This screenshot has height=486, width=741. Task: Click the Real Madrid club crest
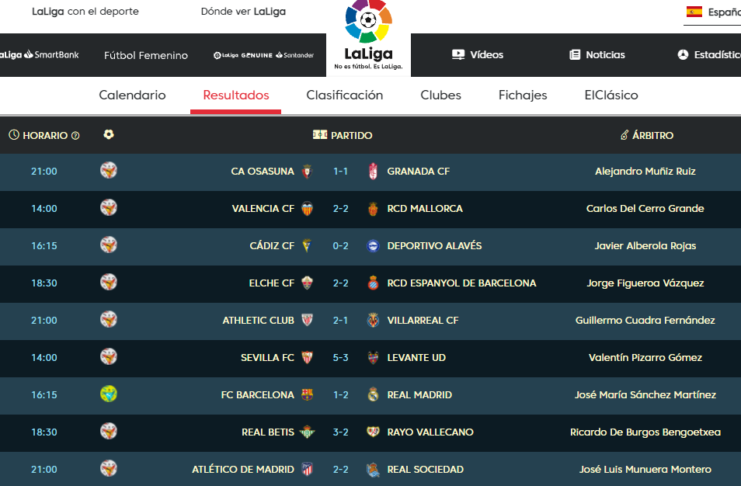click(373, 395)
